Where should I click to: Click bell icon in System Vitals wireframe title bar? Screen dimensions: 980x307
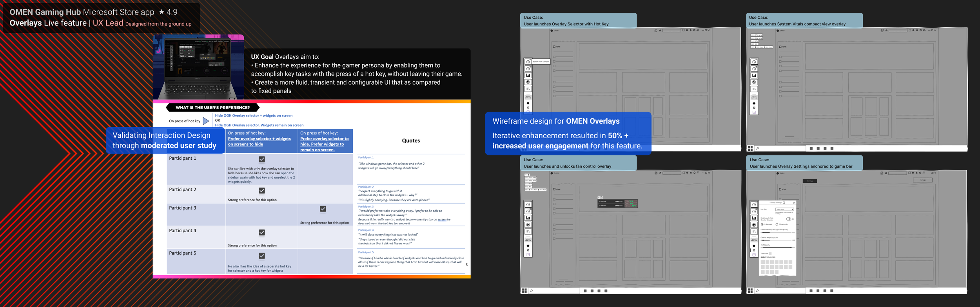click(917, 30)
